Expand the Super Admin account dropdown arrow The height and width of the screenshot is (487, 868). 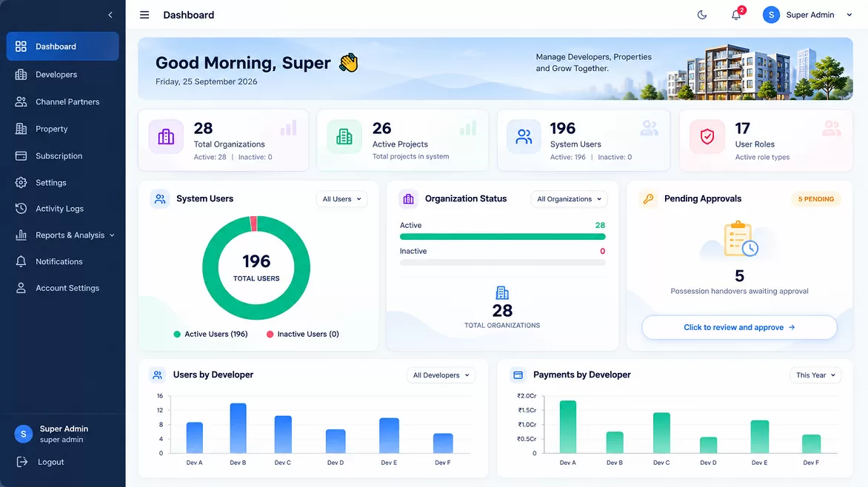(x=849, y=15)
